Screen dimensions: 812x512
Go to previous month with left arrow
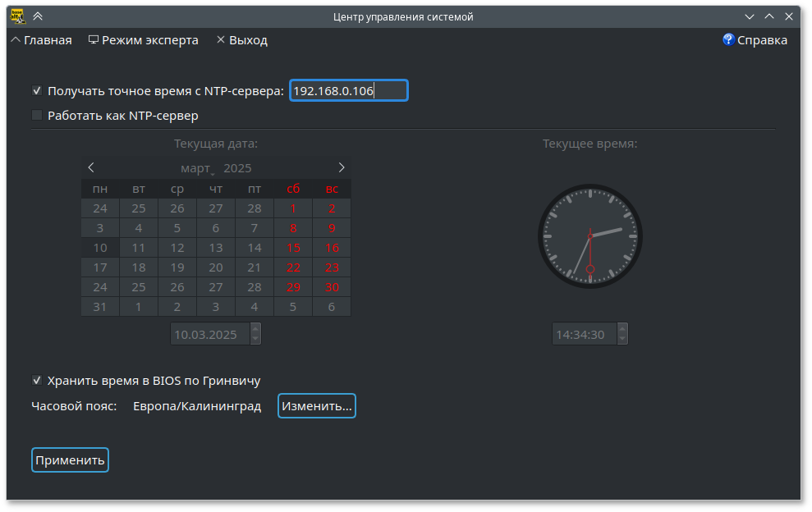(x=91, y=167)
